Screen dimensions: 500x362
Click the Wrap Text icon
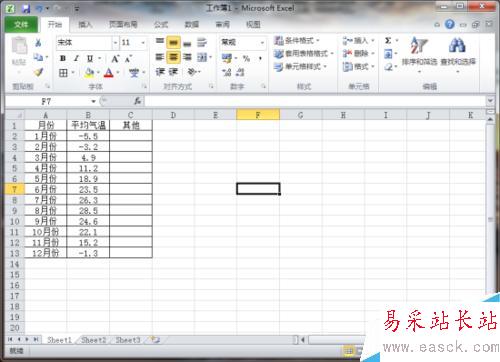pyautogui.click(x=202, y=42)
